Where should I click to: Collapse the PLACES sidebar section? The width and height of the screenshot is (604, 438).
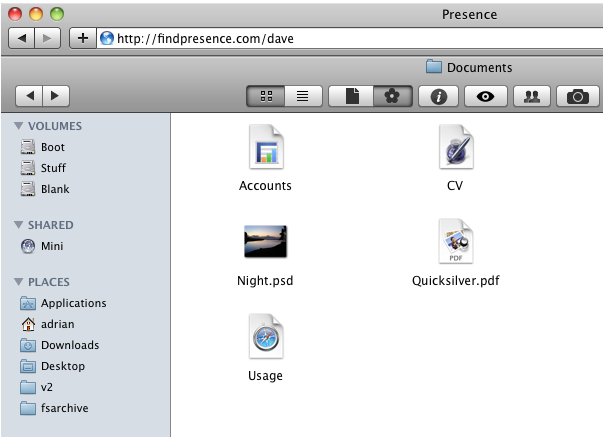[x=19, y=283]
